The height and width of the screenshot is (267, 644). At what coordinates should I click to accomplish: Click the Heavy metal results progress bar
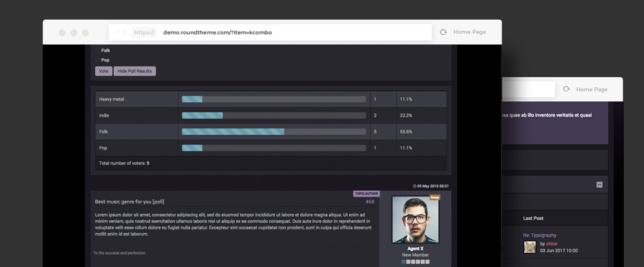pos(274,99)
